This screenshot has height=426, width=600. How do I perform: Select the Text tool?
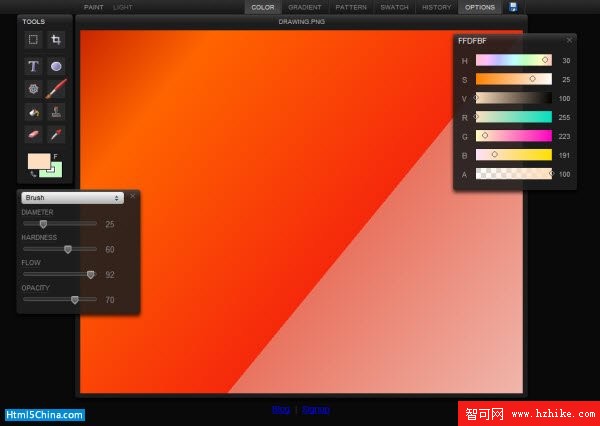coord(33,66)
